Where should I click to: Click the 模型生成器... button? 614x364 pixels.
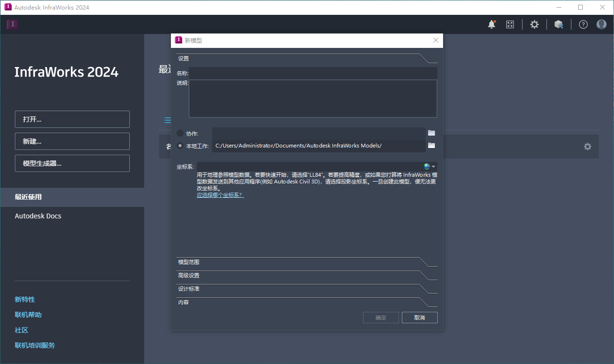click(x=72, y=163)
